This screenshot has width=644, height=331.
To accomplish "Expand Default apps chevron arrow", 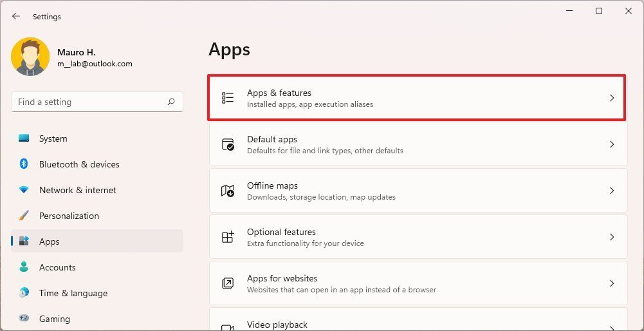I will [x=612, y=144].
